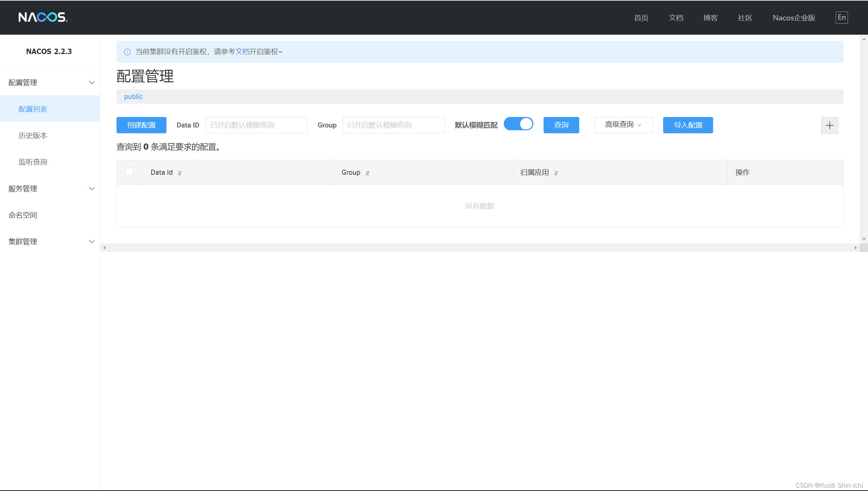Sort table by 归属应用 column

[556, 173]
